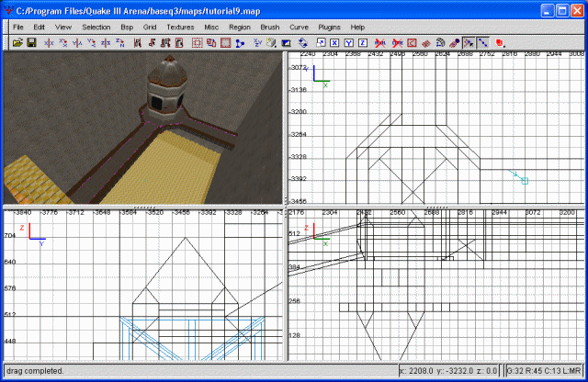
Task: Open the File menu
Action: tap(18, 27)
